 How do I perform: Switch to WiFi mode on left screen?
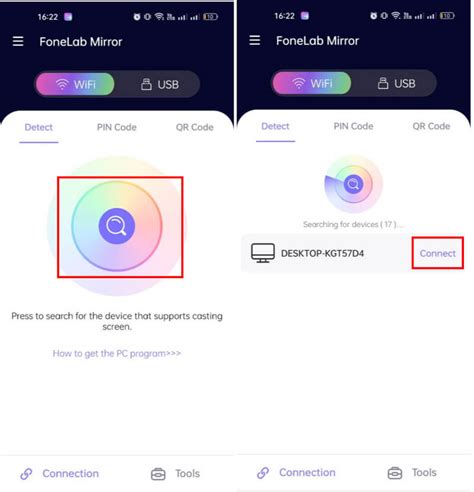[75, 84]
